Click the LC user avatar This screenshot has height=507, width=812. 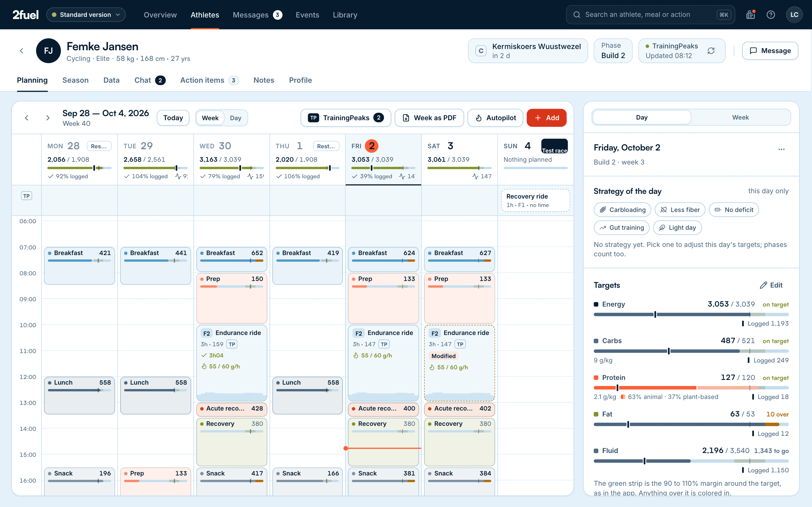coord(794,15)
